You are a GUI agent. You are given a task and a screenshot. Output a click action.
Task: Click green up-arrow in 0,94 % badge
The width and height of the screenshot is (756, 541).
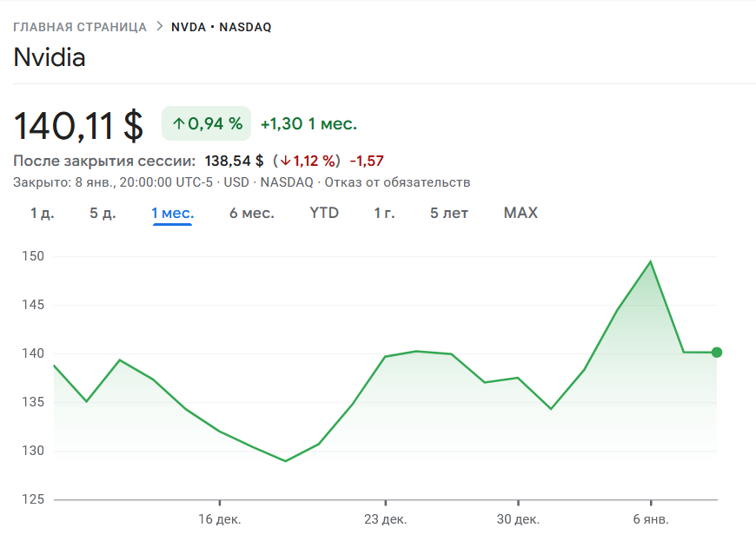[178, 124]
